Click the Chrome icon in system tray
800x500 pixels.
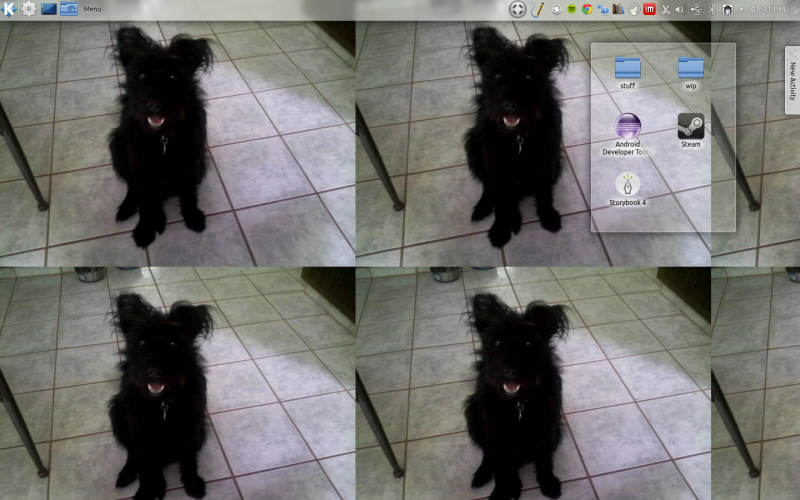point(587,9)
